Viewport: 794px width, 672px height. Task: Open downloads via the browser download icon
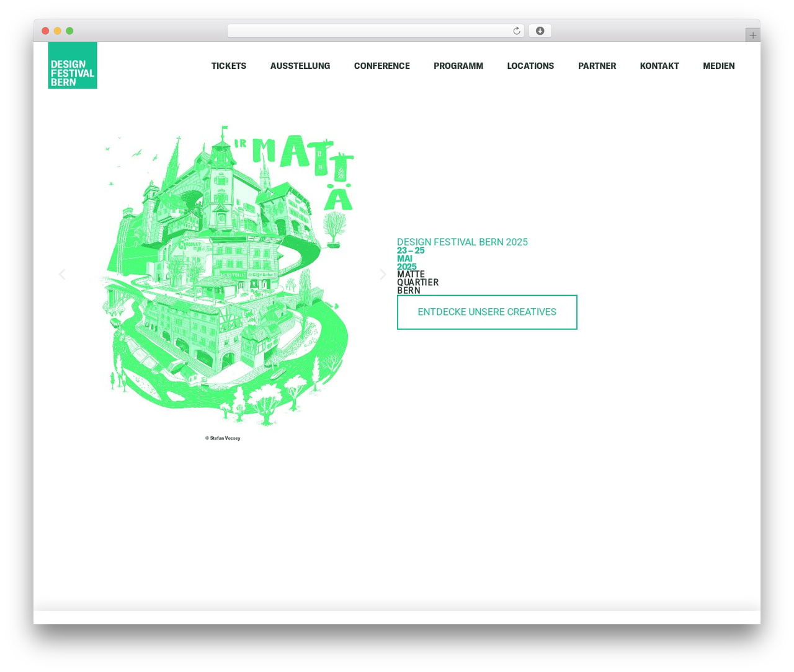pyautogui.click(x=540, y=31)
